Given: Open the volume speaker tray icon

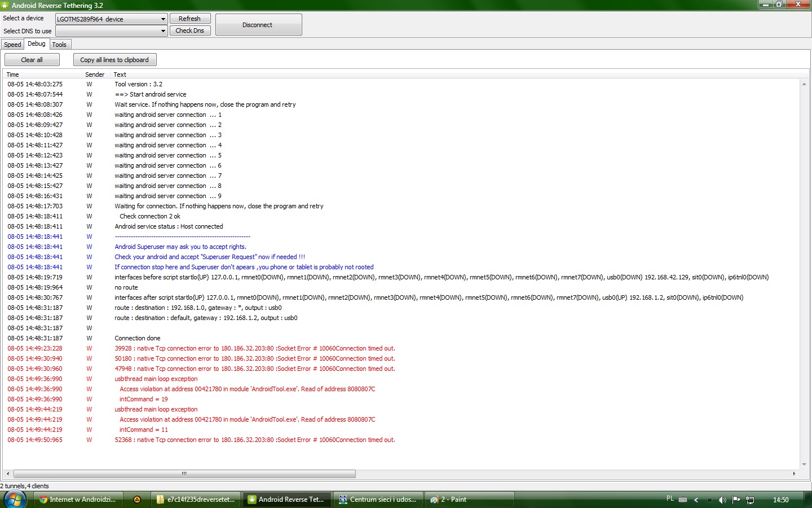Looking at the screenshot, I should (722, 500).
